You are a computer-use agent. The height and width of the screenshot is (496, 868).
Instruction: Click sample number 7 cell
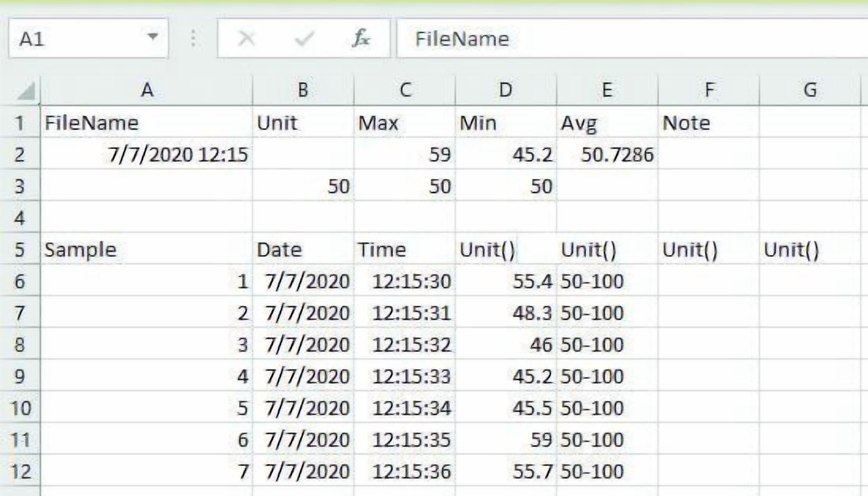pyautogui.click(x=147, y=471)
